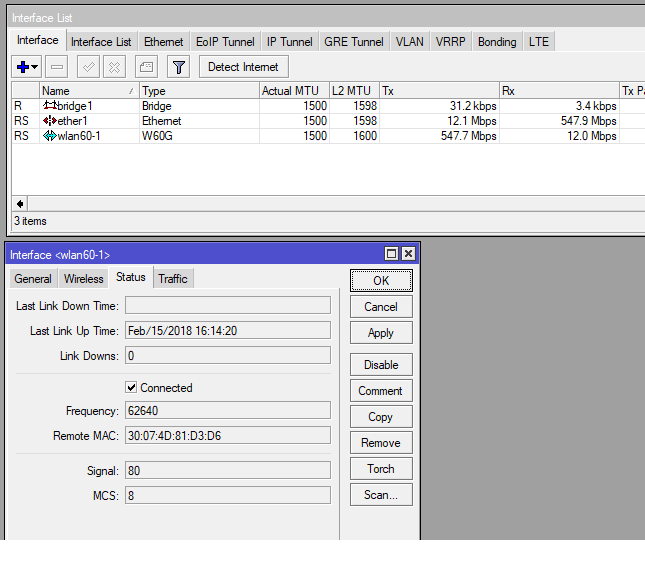Close the Interface wlan60-1 dialog

click(x=408, y=254)
